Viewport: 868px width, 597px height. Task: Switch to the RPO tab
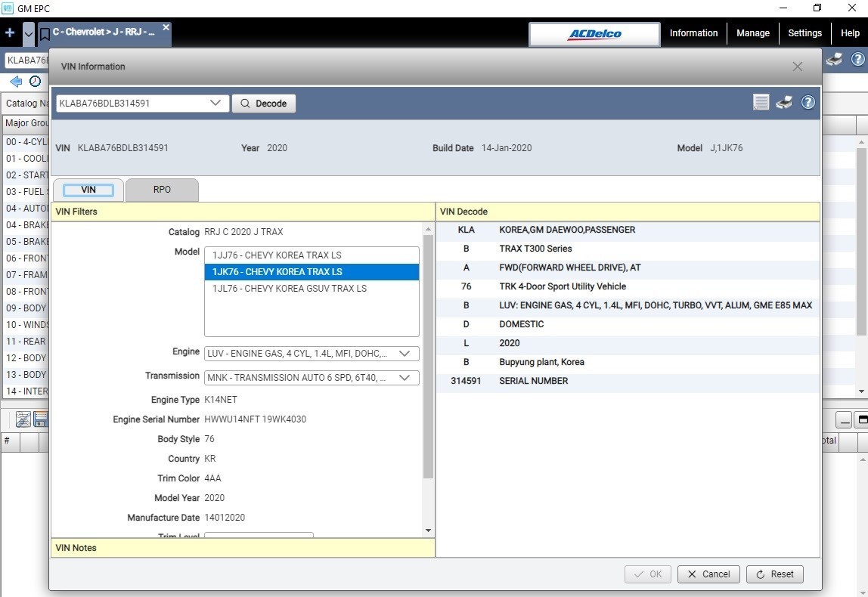pyautogui.click(x=162, y=190)
